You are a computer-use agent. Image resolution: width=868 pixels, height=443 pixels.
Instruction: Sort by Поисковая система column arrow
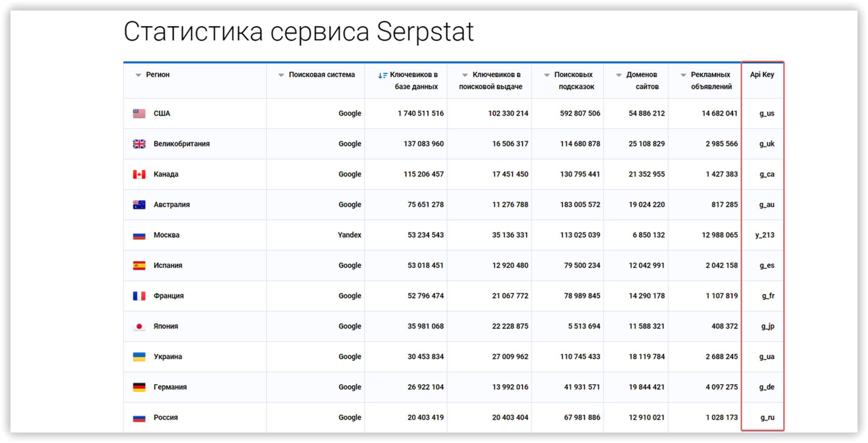coord(281,75)
